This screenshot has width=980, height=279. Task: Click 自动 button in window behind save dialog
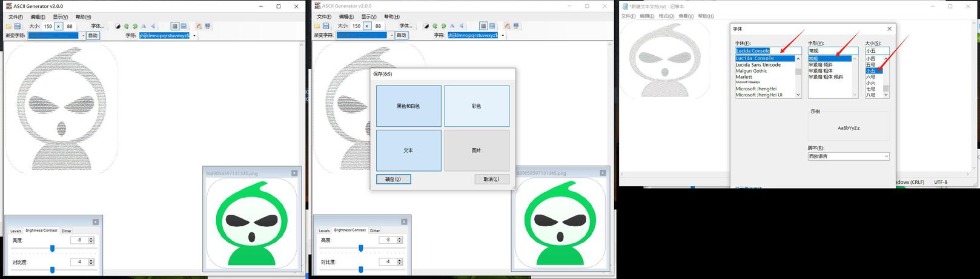401,36
